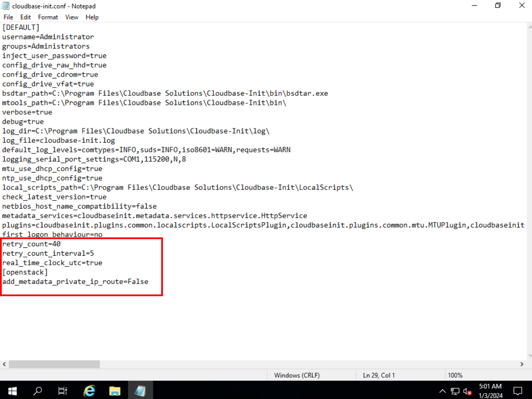This screenshot has width=532, height=399.
Task: Open Task View from taskbar
Action: point(63,390)
